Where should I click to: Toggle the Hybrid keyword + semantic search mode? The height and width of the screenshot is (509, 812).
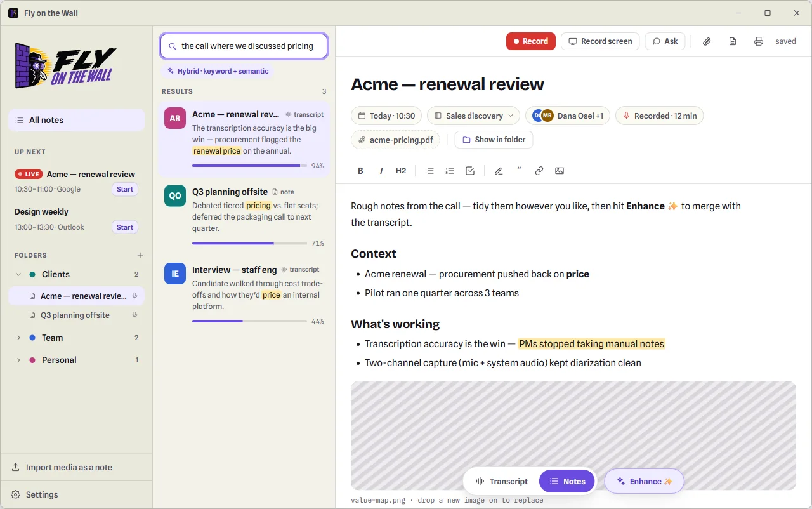218,71
